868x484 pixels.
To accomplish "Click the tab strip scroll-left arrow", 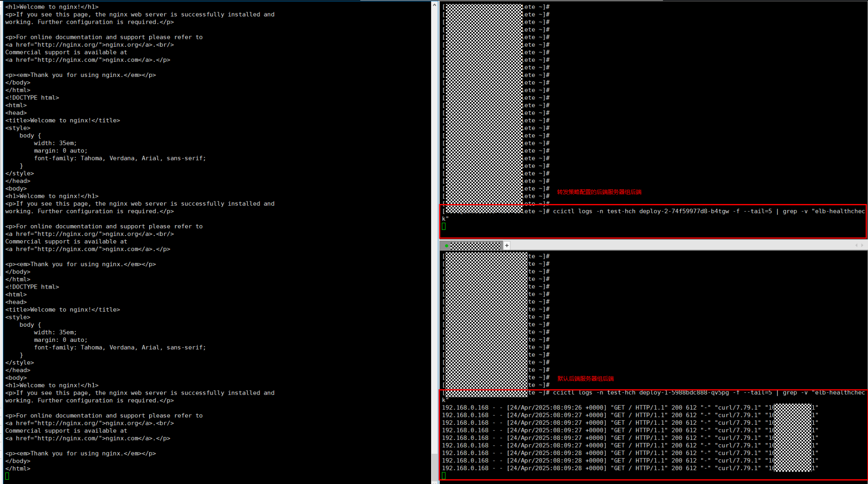I will coord(856,245).
